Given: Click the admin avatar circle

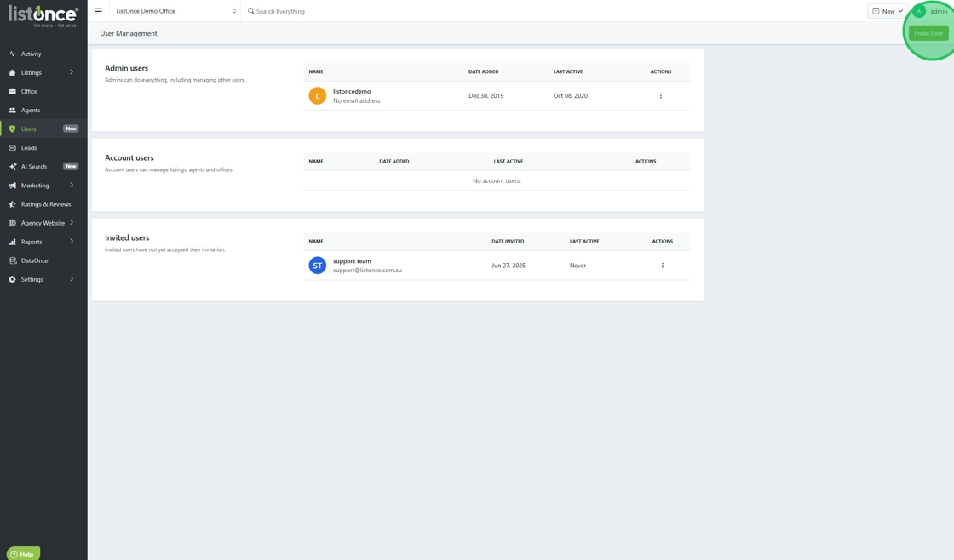Looking at the screenshot, I should coord(919,11).
